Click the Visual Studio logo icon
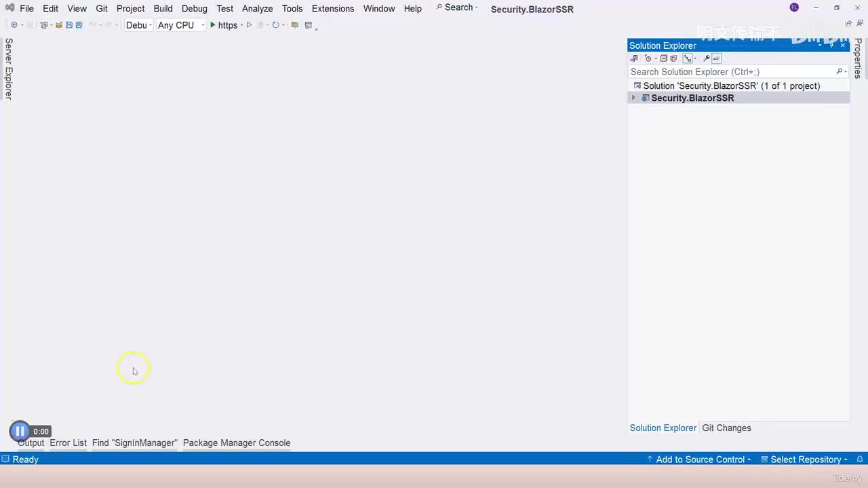The image size is (868, 488). coord(9,8)
